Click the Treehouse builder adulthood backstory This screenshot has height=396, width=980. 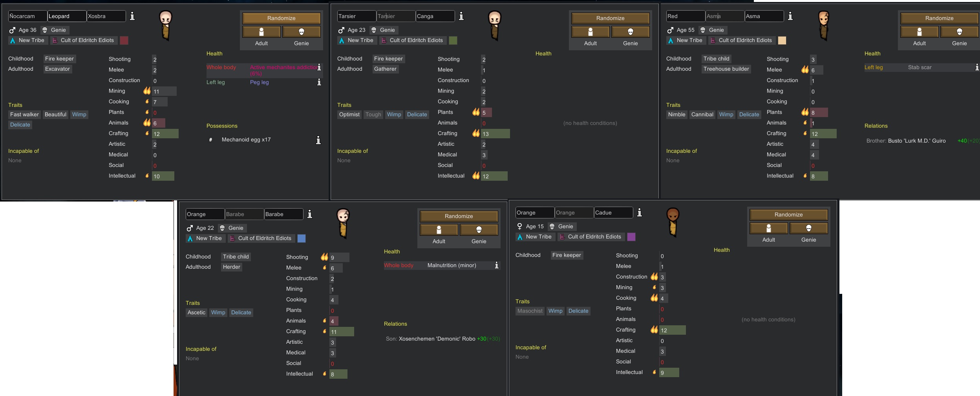tap(726, 69)
